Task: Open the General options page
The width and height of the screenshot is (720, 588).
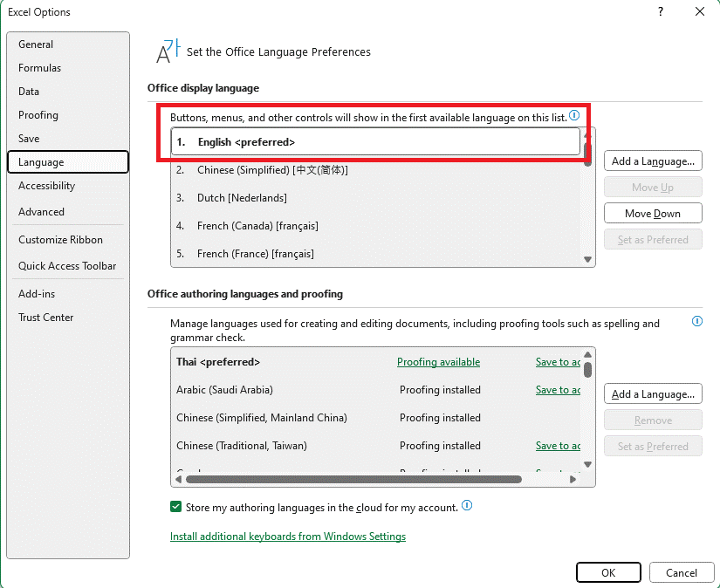Action: pos(36,44)
